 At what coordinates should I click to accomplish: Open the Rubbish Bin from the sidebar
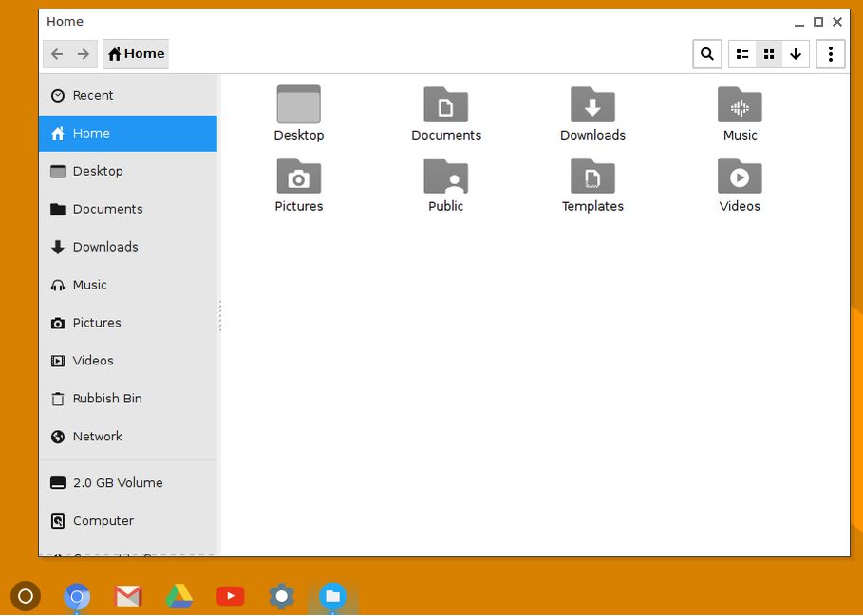pyautogui.click(x=104, y=399)
